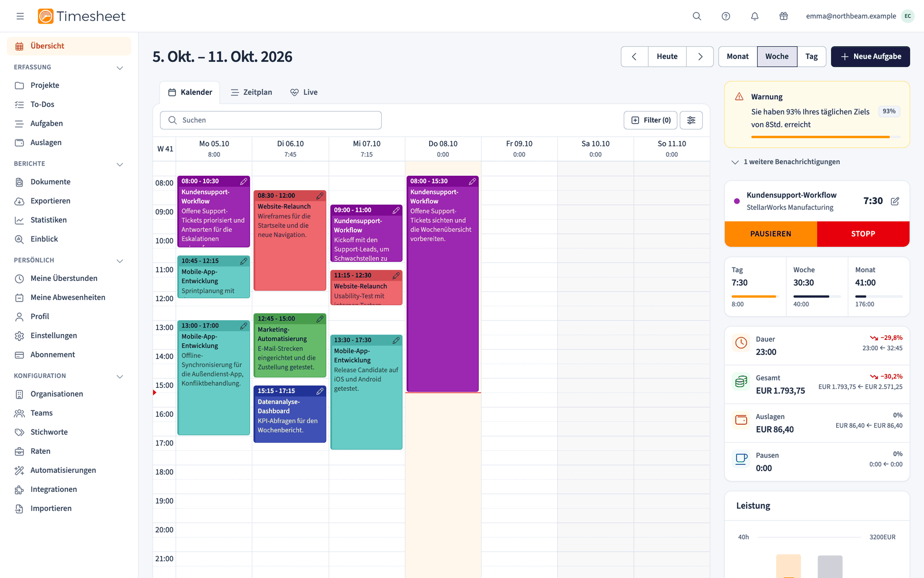Collapse the ERFASSUNG sidebar section
Viewport: 924px width, 578px height.
(120, 68)
